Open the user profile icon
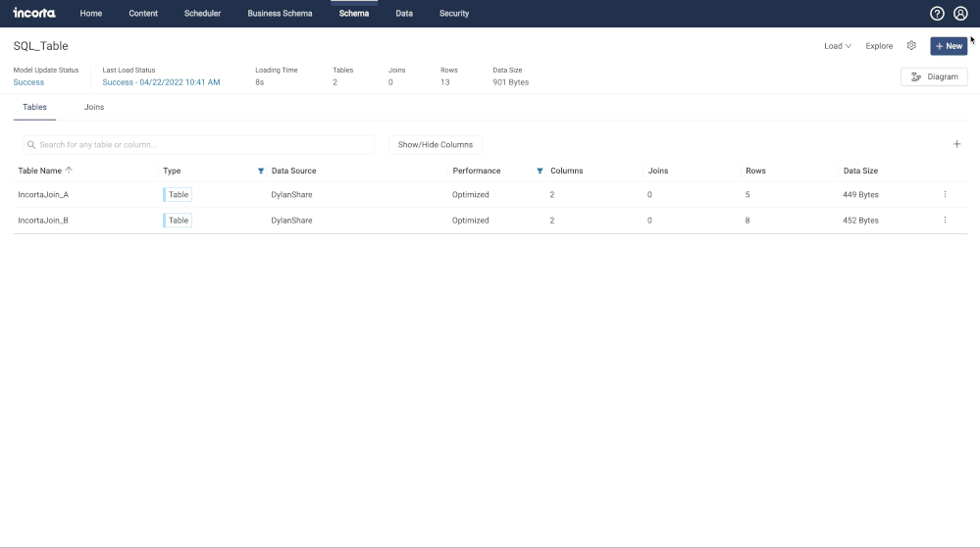980x548 pixels. click(960, 14)
